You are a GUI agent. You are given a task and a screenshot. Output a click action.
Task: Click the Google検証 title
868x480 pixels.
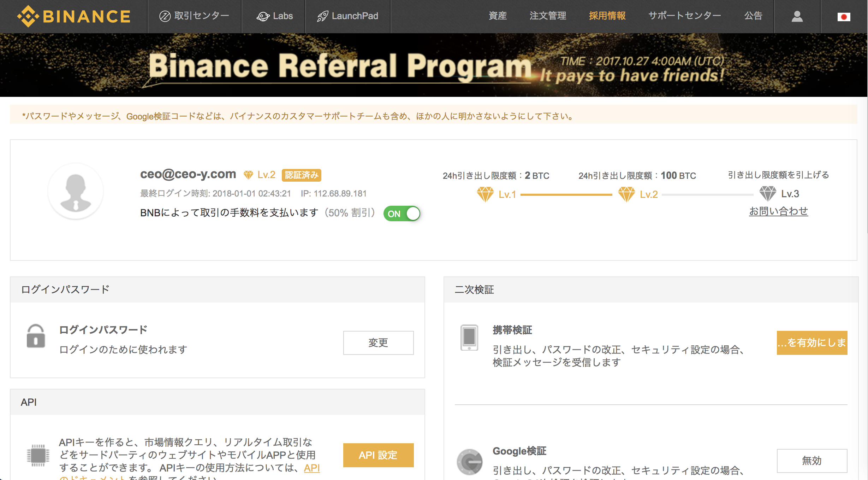(x=519, y=451)
